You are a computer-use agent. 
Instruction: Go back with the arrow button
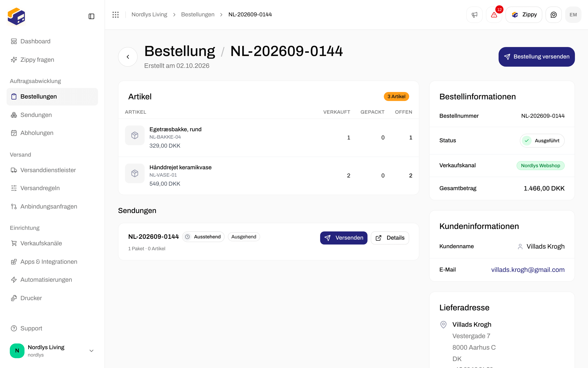click(x=128, y=57)
